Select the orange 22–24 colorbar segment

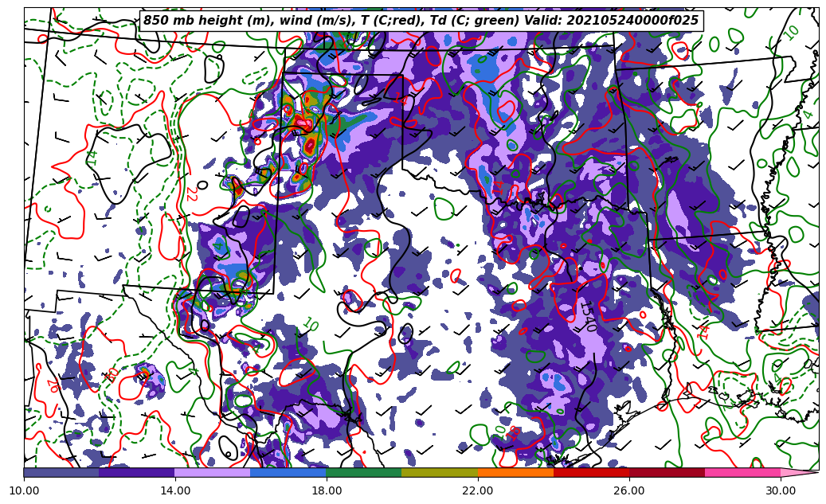click(515, 473)
